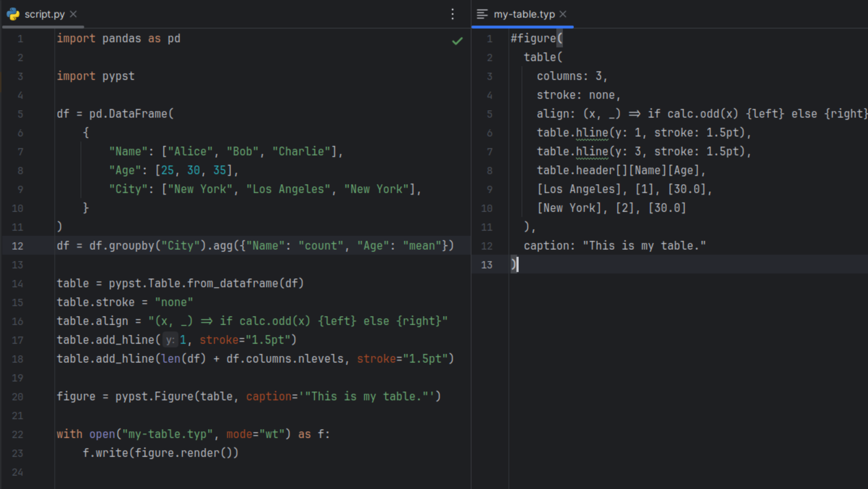This screenshot has height=489, width=868.
Task: Place cursor on 'pd.DataFrame(' text
Action: coord(132,114)
